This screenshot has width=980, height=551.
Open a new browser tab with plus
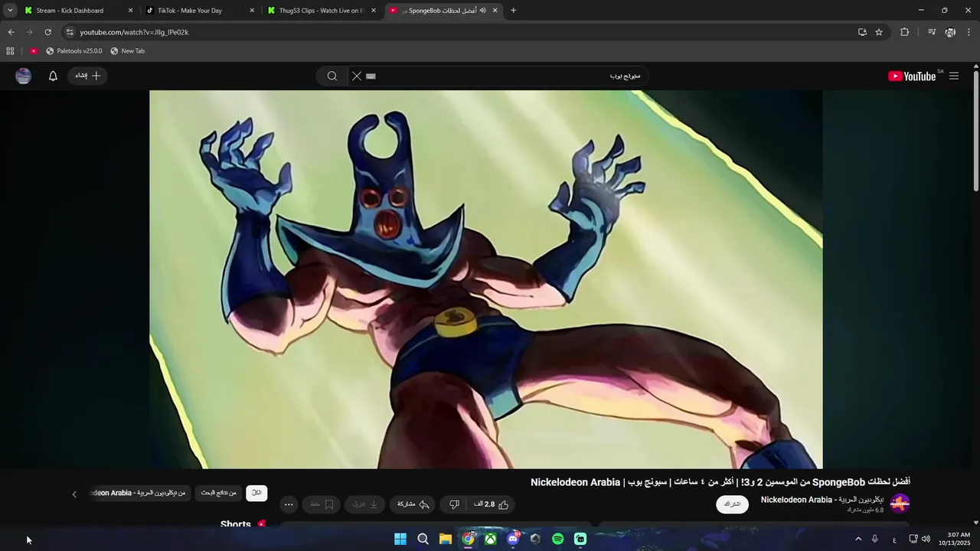[513, 11]
